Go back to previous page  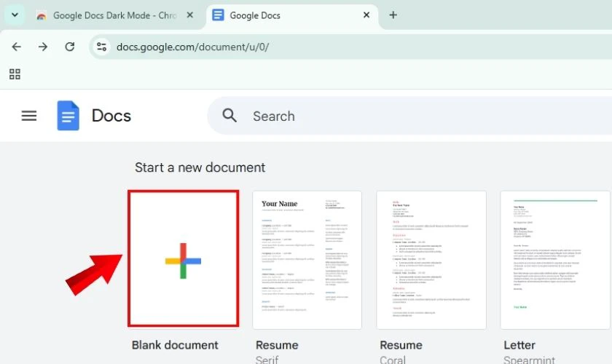[x=16, y=47]
